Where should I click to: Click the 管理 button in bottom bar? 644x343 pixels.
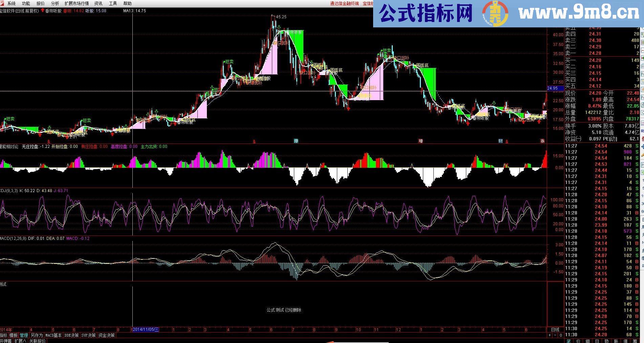(24, 335)
